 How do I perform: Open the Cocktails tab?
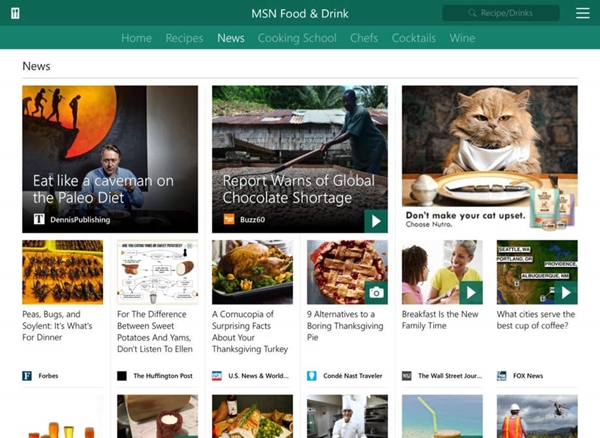pyautogui.click(x=414, y=38)
